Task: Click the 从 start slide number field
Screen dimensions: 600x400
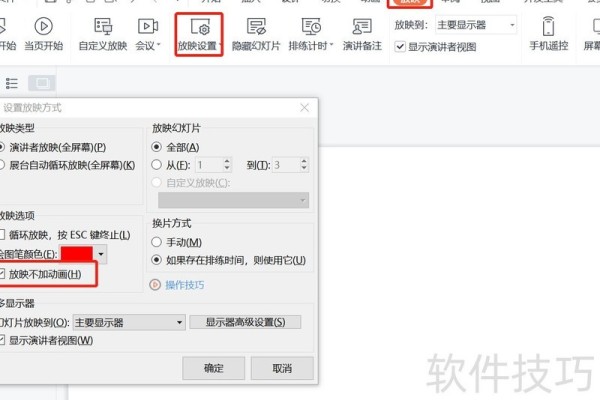Action: [x=209, y=165]
